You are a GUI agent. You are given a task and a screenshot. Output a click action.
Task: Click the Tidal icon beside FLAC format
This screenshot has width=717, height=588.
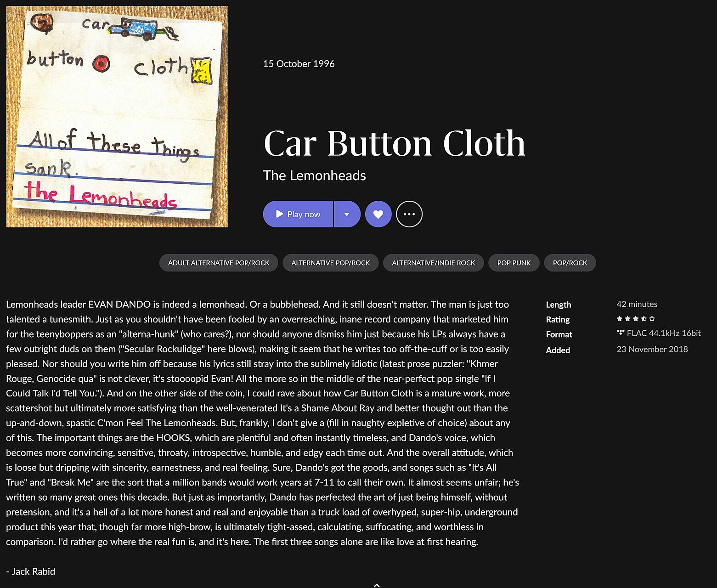621,333
